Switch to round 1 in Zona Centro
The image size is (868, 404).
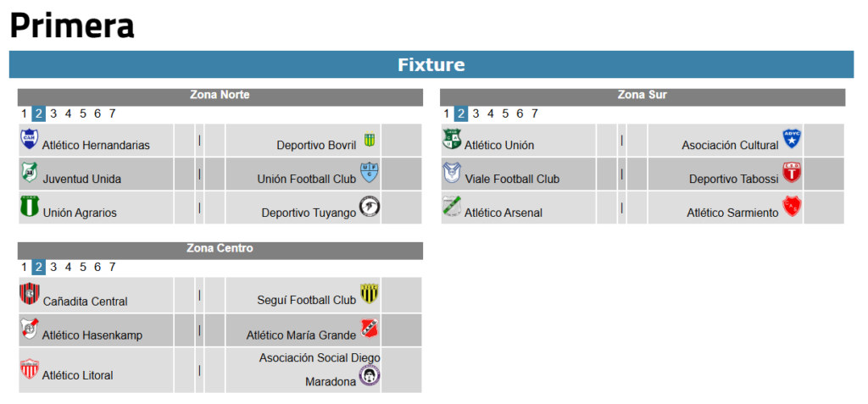[x=24, y=267]
